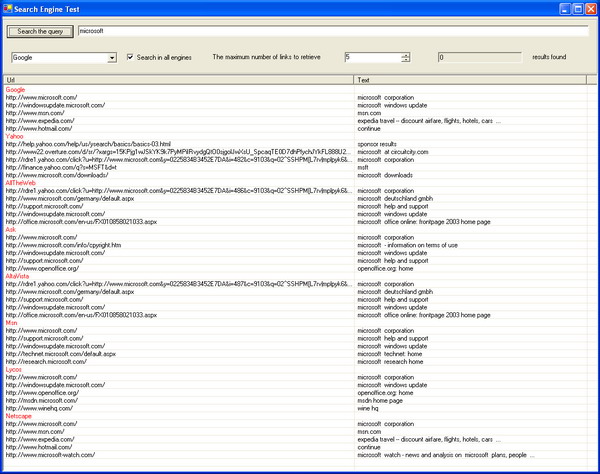The height and width of the screenshot is (474, 600).
Task: Select the http://www.microsoft.com/downloads/ row
Action: [57, 175]
